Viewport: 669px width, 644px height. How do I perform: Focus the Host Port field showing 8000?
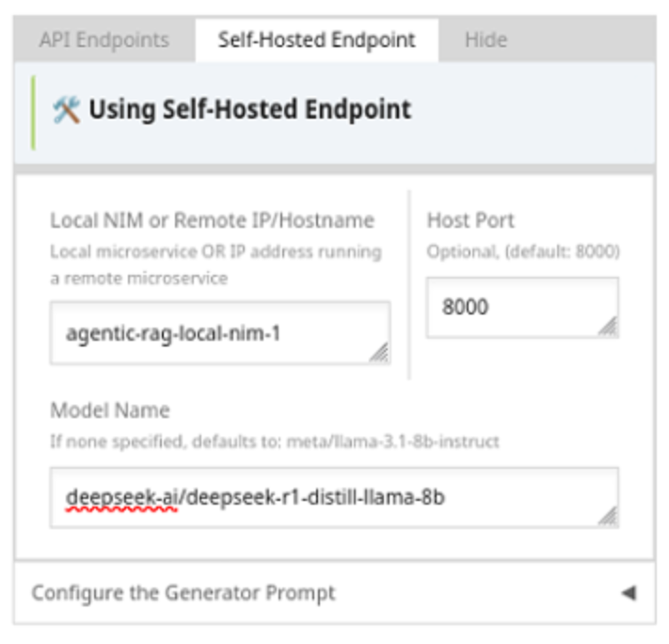508,307
